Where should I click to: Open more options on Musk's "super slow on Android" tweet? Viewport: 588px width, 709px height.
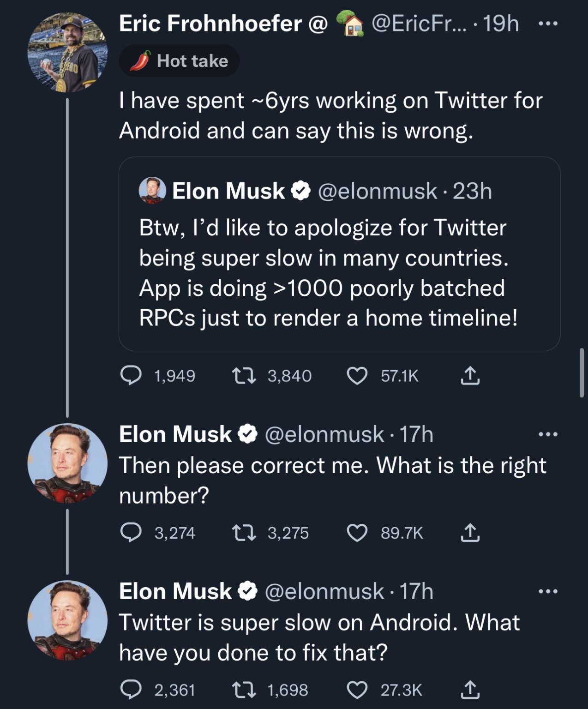click(548, 591)
